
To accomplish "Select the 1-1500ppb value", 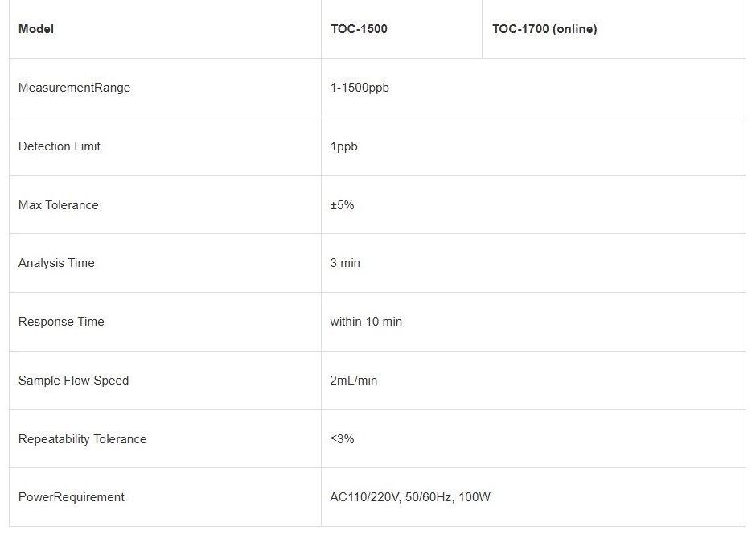I will pyautogui.click(x=360, y=88).
